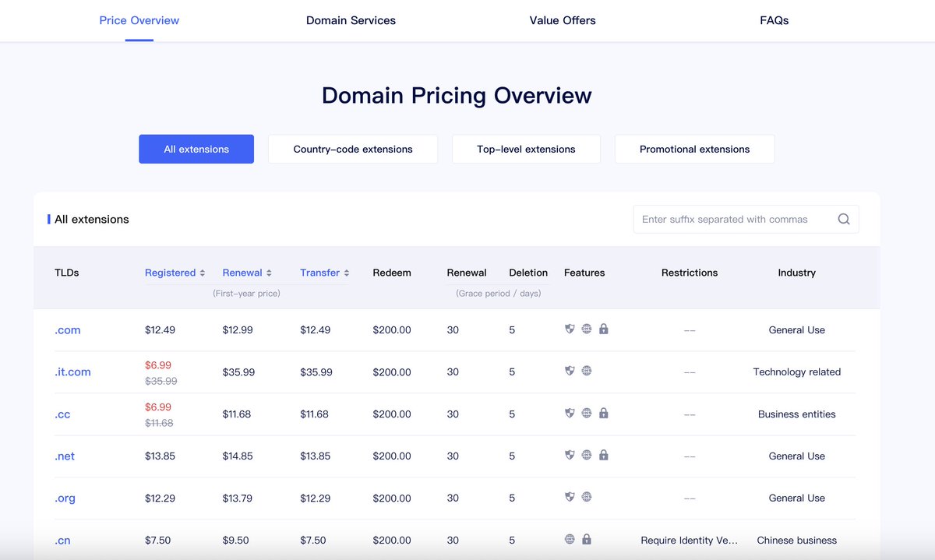Click the Features column header
935x560 pixels.
click(x=584, y=273)
